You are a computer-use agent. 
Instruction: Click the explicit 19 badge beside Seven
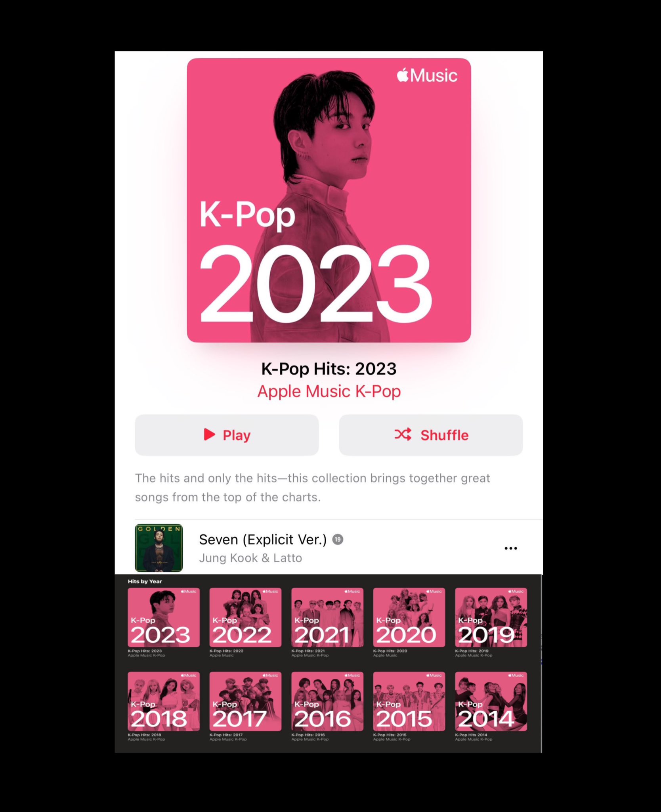pos(338,539)
